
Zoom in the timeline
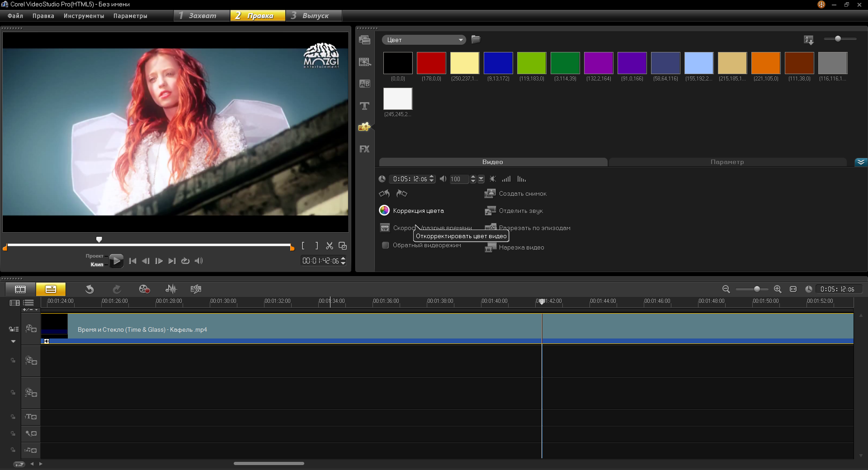click(x=778, y=289)
